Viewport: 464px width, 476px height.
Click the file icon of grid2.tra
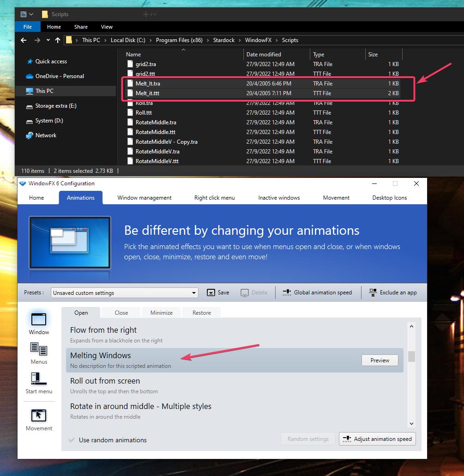[x=130, y=64]
